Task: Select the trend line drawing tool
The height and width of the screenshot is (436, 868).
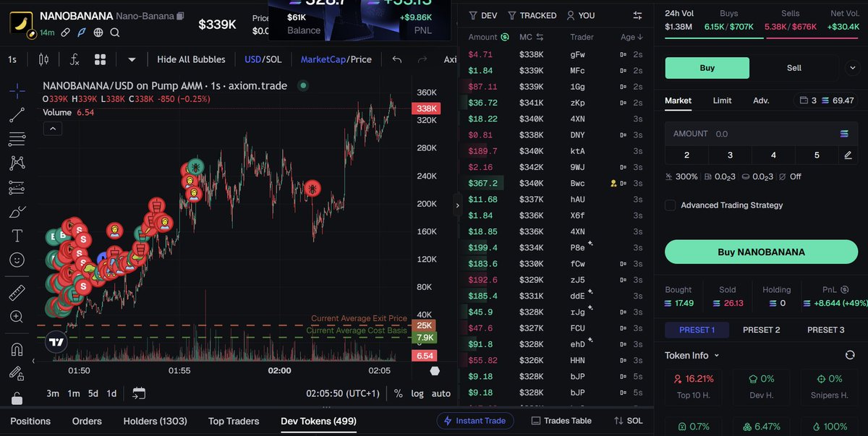Action: coord(17,114)
